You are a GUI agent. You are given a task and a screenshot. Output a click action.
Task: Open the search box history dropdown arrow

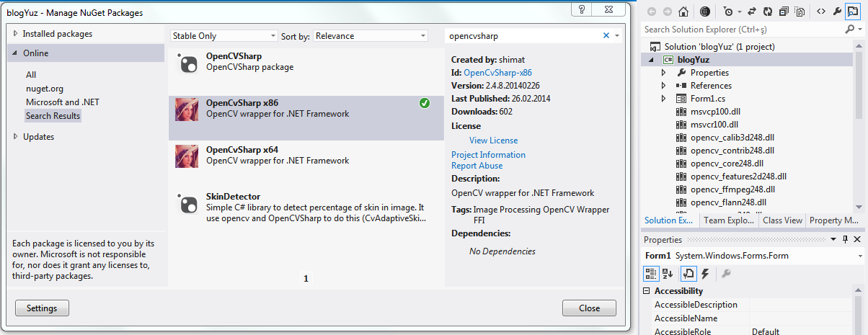[x=617, y=35]
